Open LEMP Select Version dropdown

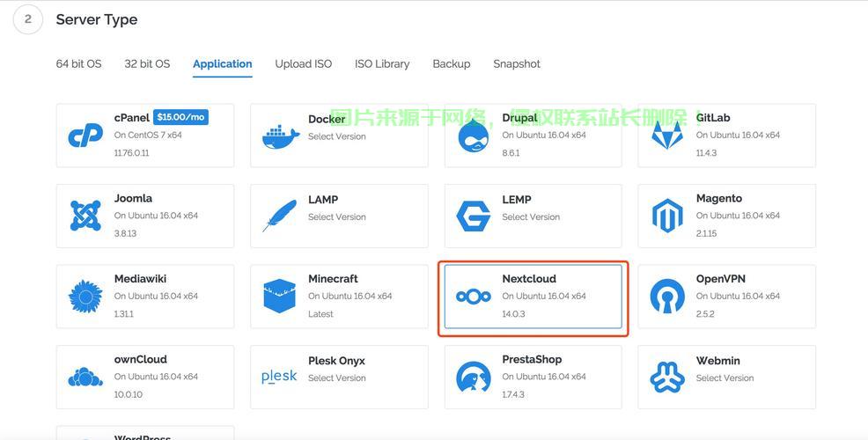click(x=531, y=217)
